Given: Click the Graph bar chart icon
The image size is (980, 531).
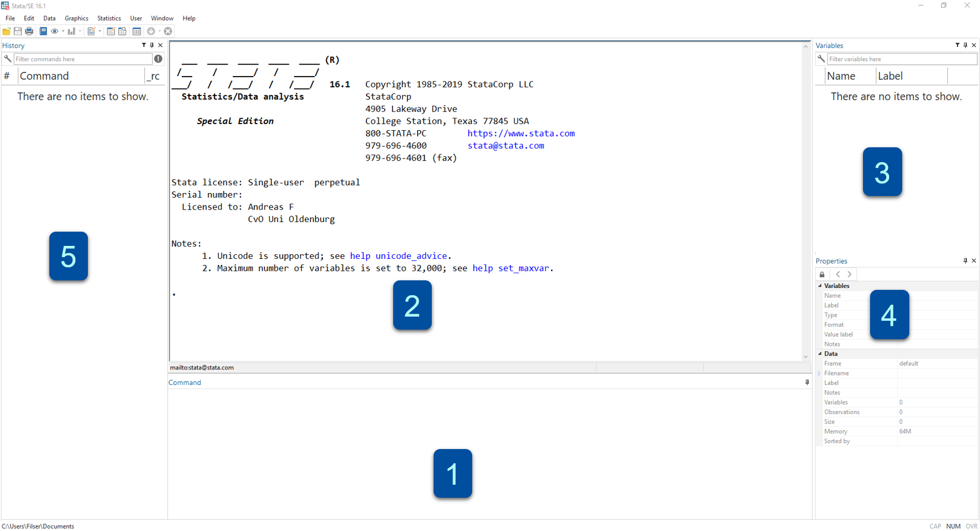Looking at the screenshot, I should (71, 31).
